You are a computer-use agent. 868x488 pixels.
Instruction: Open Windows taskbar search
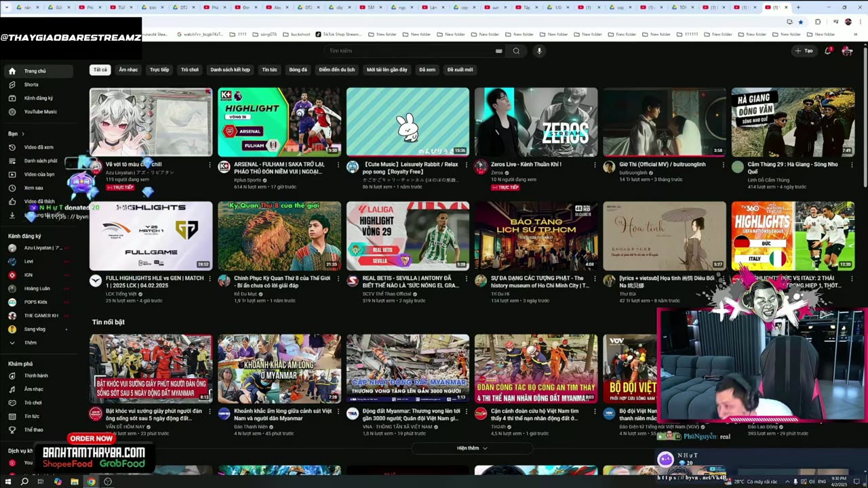coord(24,481)
